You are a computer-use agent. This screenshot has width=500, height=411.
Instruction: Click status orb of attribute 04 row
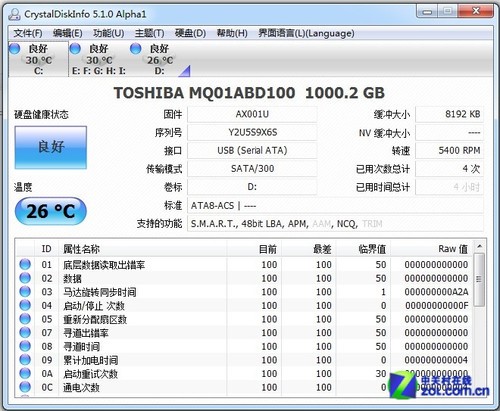pos(25,305)
